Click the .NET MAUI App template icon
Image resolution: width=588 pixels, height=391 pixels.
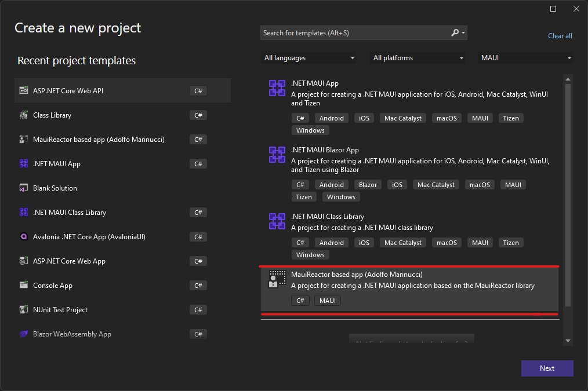point(277,88)
